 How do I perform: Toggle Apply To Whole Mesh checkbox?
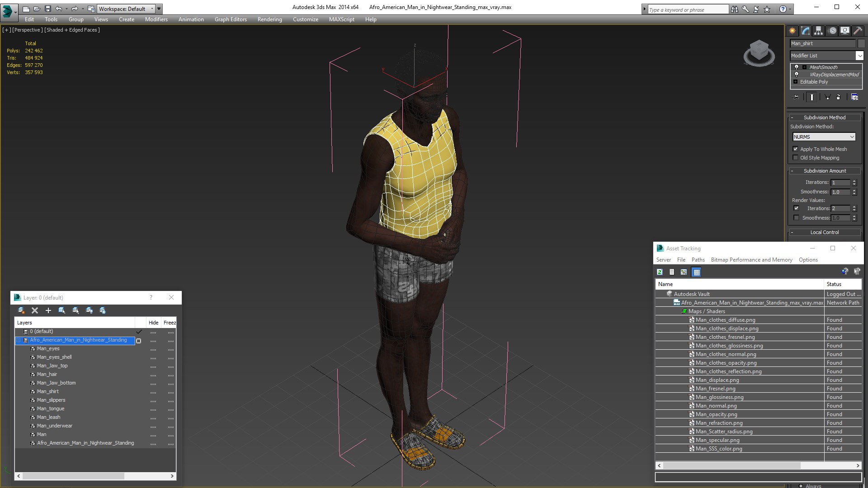(795, 149)
